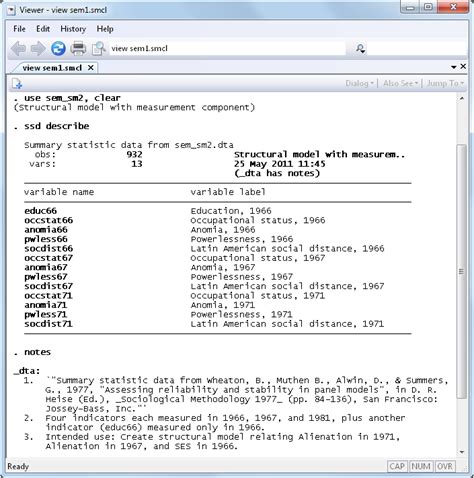474x478 pixels.
Task: Open the File menu
Action: click(19, 29)
